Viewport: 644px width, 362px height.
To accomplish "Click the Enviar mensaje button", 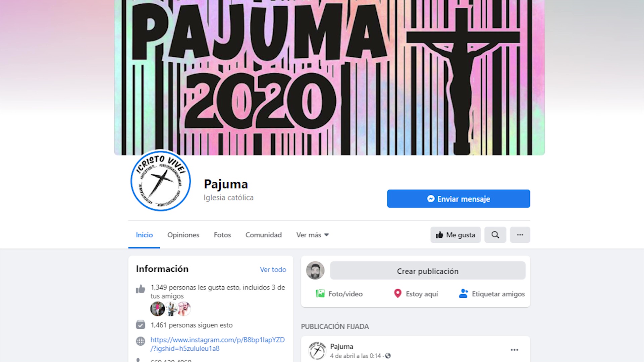I will click(x=459, y=199).
